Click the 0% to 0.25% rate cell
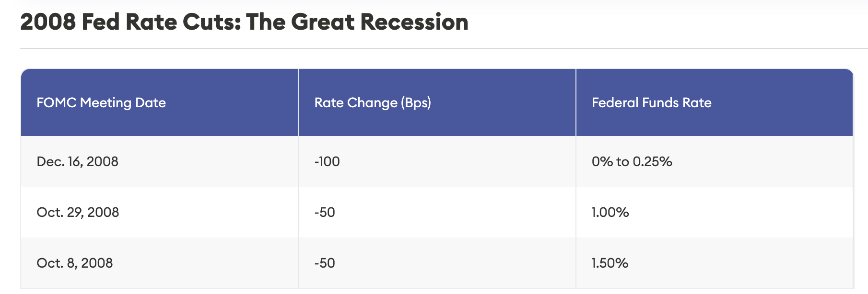Screen dimensions: 868x294 632,161
